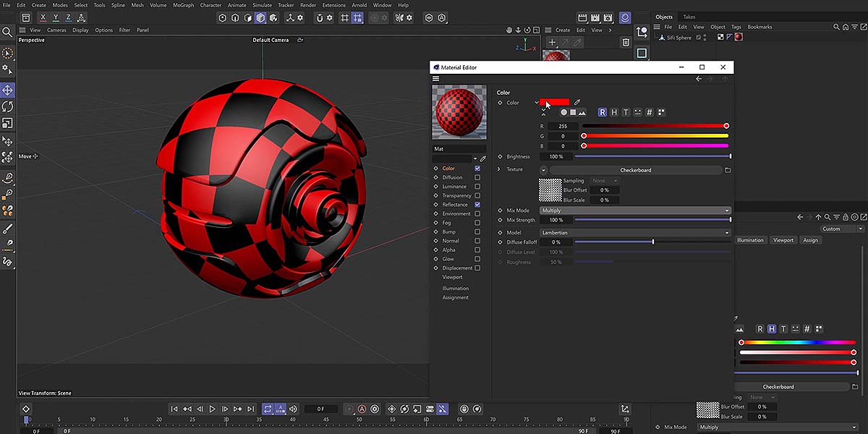
Task: Click the Assign tab in attributes panel
Action: pos(811,240)
